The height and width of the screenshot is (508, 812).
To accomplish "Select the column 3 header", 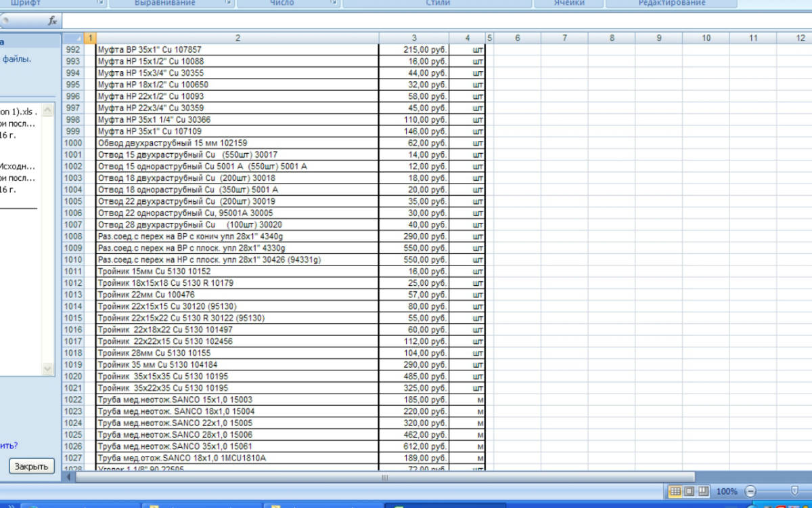I will tap(413, 38).
